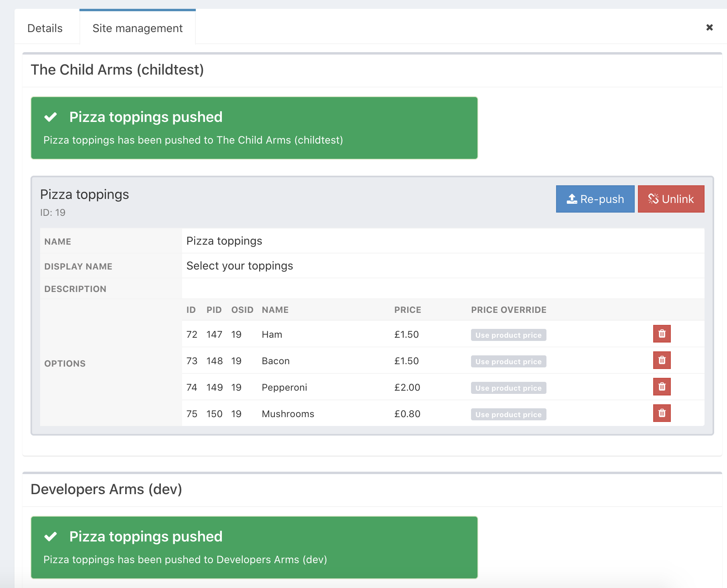
Task: Click the Developers Arms (dev) heading
Action: pyautogui.click(x=106, y=489)
